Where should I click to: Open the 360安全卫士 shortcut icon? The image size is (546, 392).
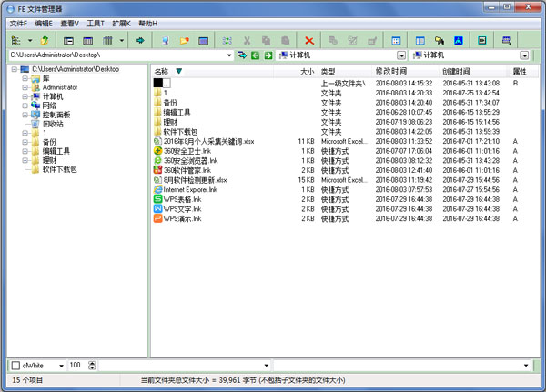click(x=157, y=150)
